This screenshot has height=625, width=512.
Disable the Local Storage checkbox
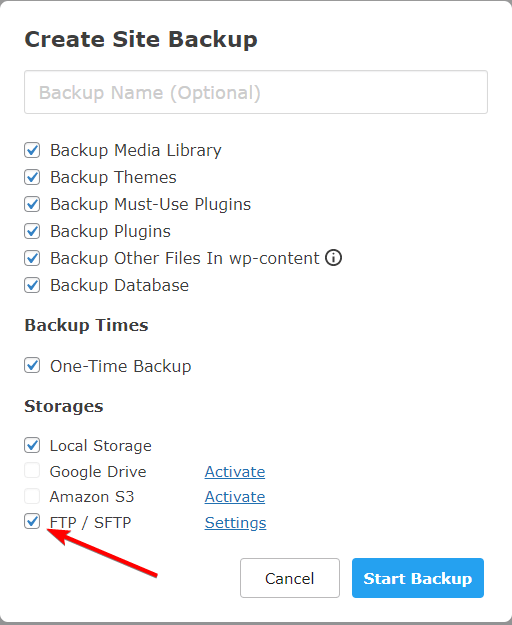[32, 445]
